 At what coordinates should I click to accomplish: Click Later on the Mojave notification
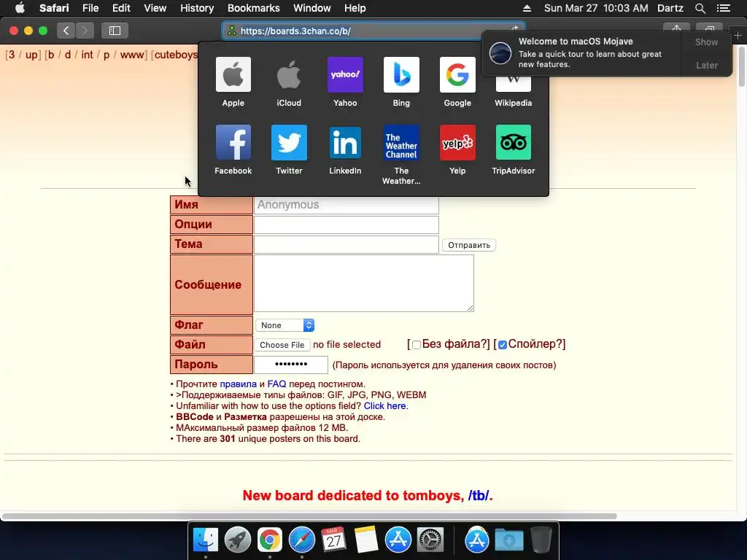point(706,65)
